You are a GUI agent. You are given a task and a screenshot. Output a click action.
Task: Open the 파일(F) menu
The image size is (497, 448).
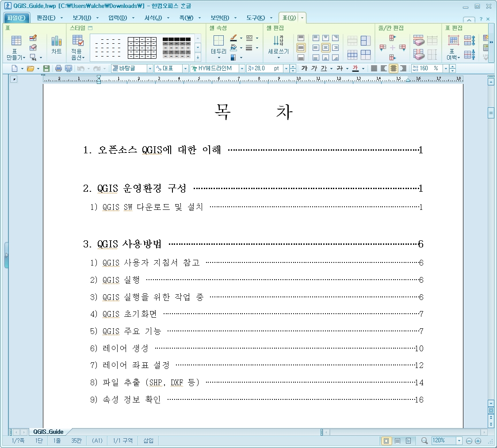tap(16, 18)
